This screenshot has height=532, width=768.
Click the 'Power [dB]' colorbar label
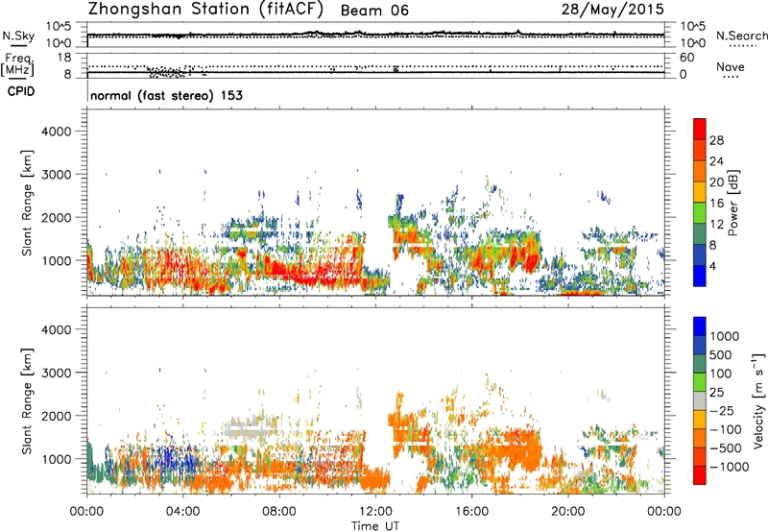(x=732, y=203)
